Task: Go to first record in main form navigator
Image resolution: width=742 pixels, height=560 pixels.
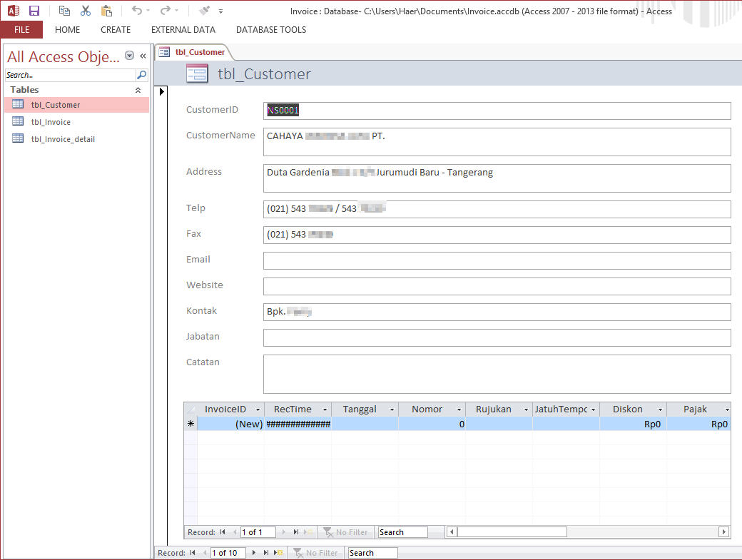Action: pos(193,552)
